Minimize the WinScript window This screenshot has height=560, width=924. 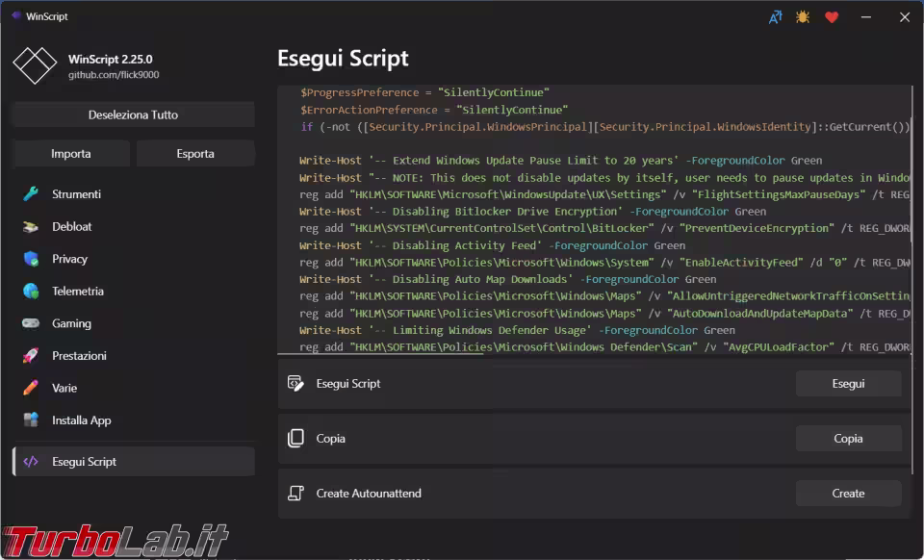click(865, 17)
